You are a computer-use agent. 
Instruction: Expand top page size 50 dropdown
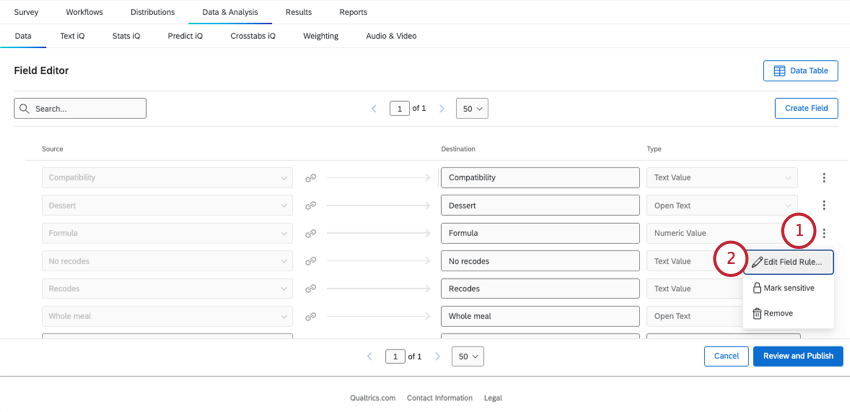coord(472,108)
